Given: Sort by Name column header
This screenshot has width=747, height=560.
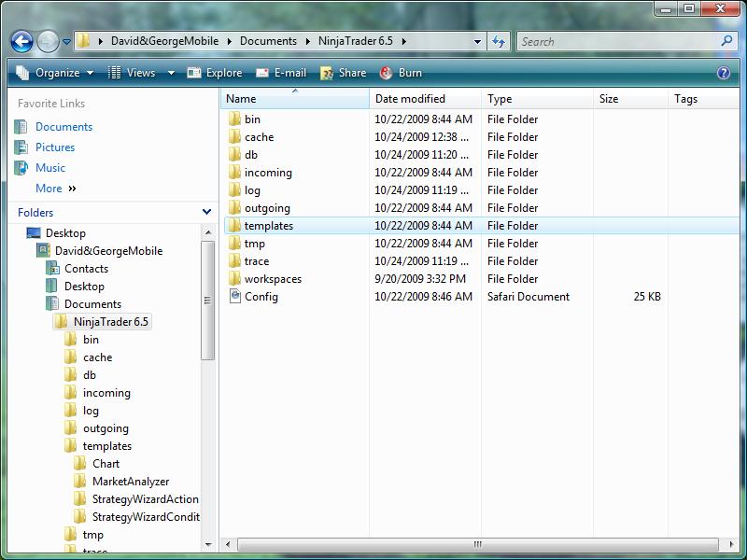Looking at the screenshot, I should point(295,99).
